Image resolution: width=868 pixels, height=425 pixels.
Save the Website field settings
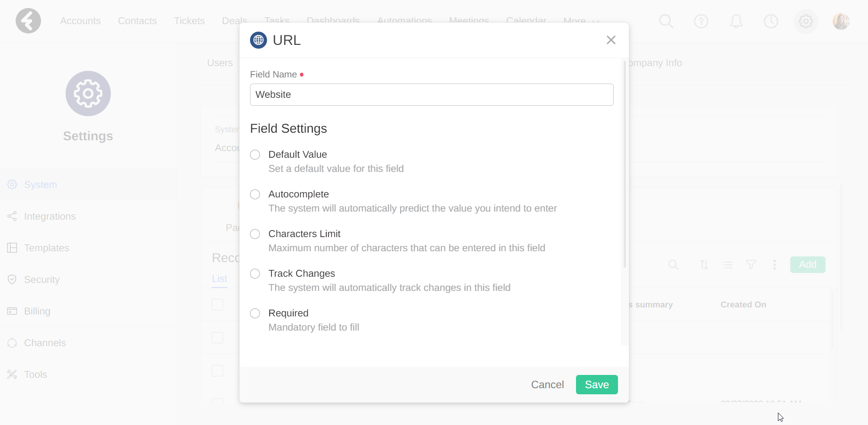point(596,384)
